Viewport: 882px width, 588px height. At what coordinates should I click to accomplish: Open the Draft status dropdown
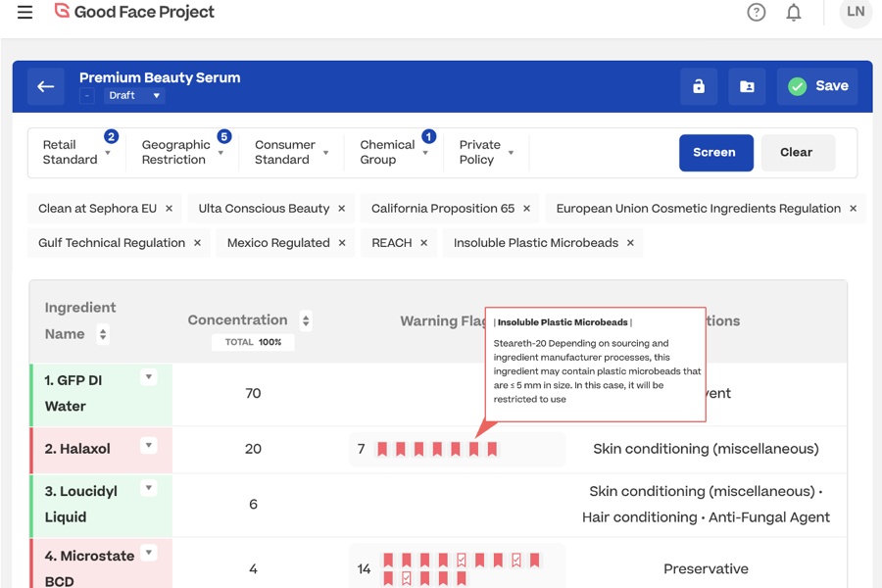pyautogui.click(x=134, y=96)
